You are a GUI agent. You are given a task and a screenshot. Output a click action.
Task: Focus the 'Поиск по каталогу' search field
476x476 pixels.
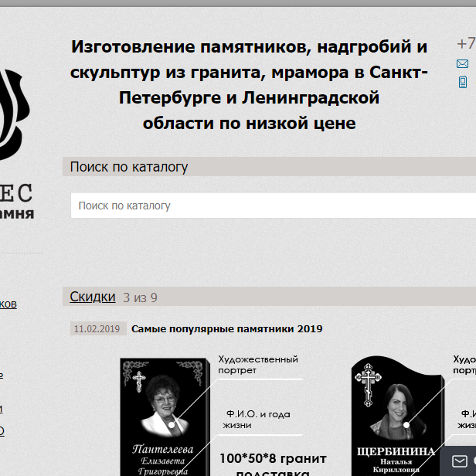(270, 206)
